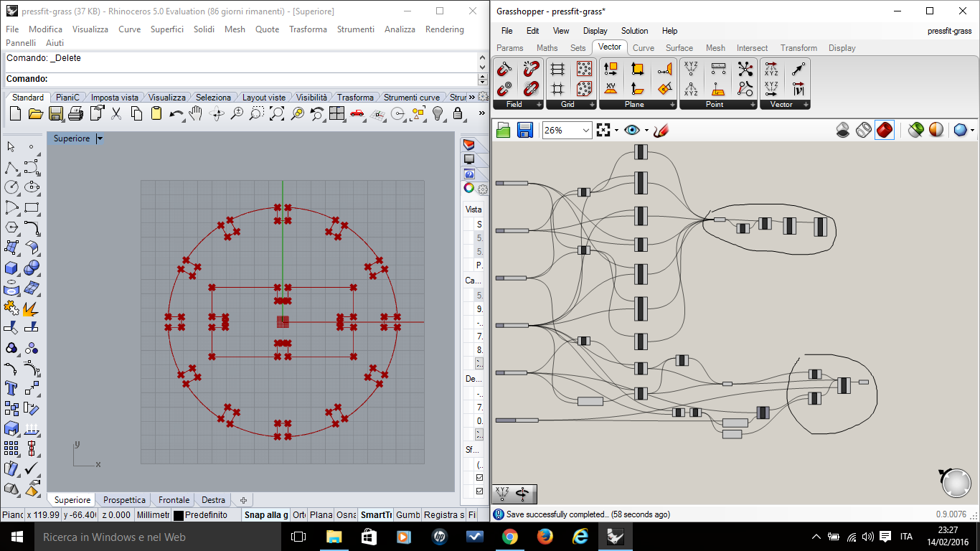
Task: Click the Pan hand tool in Rhino toolbar
Action: (196, 113)
